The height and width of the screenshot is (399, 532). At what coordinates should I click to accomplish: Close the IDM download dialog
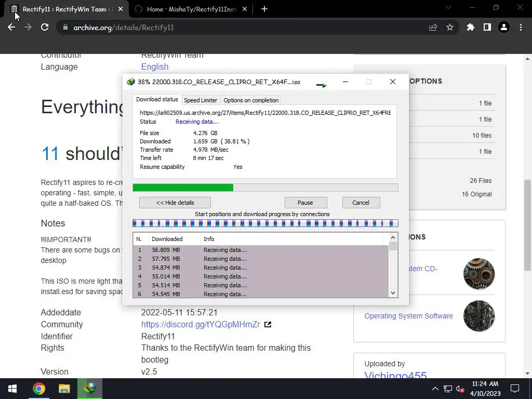(393, 82)
